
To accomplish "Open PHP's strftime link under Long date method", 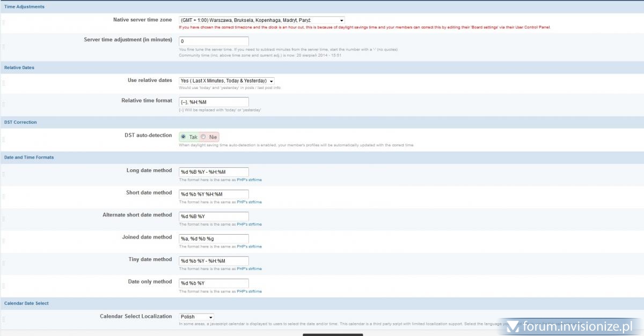I will pyautogui.click(x=249, y=180).
